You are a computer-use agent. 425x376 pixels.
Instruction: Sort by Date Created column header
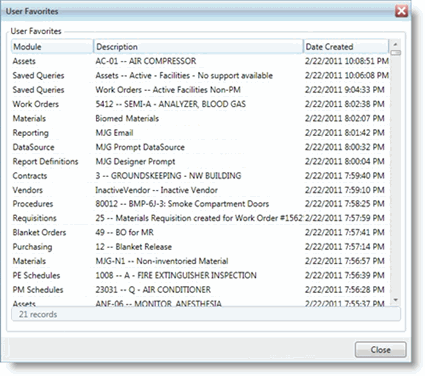pos(346,47)
